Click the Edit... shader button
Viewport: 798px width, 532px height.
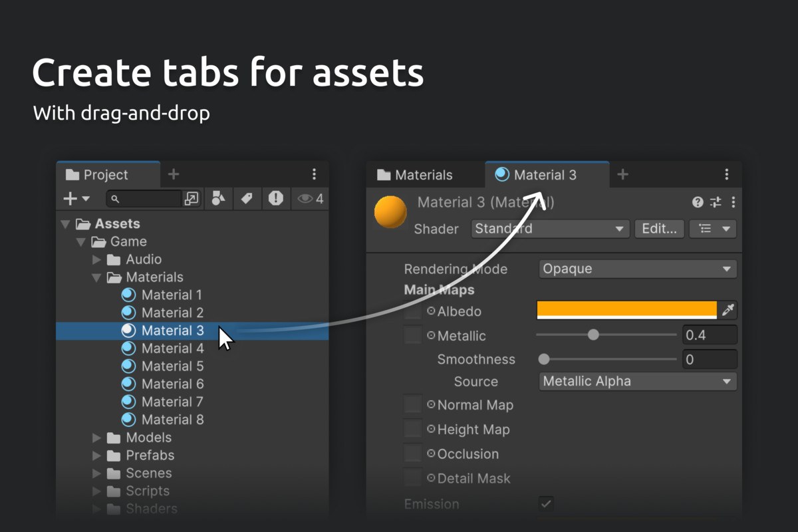point(659,229)
